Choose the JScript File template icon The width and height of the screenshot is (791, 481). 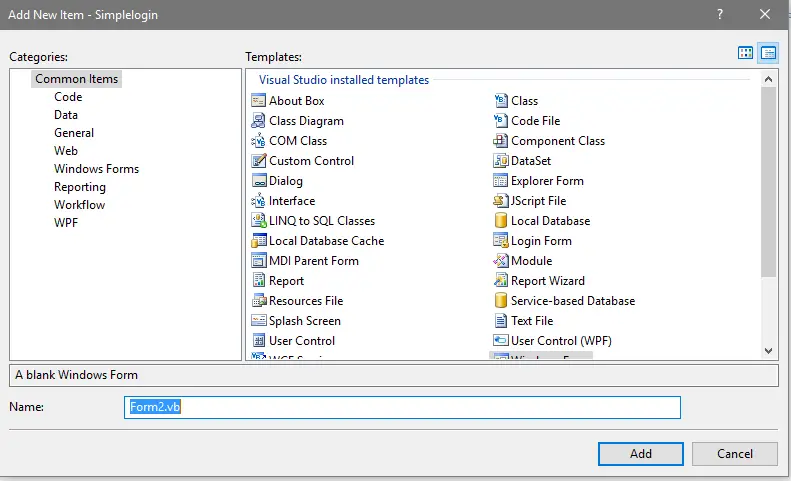pos(500,201)
